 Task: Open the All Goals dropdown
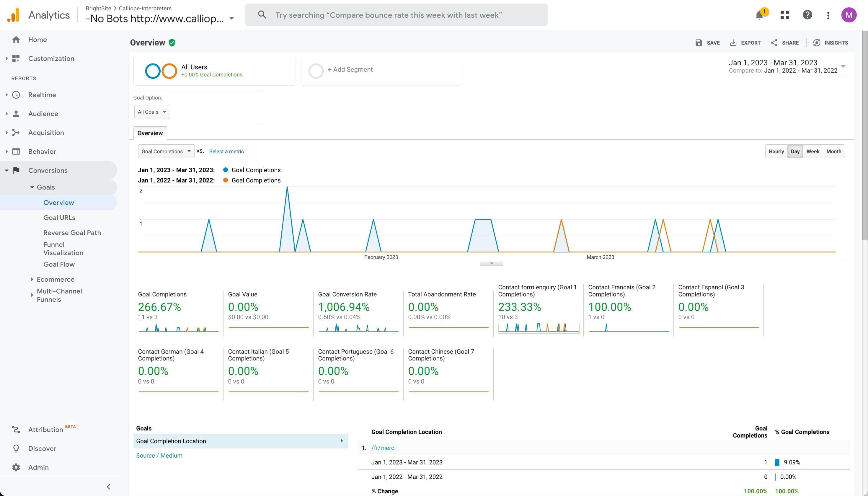pos(152,112)
